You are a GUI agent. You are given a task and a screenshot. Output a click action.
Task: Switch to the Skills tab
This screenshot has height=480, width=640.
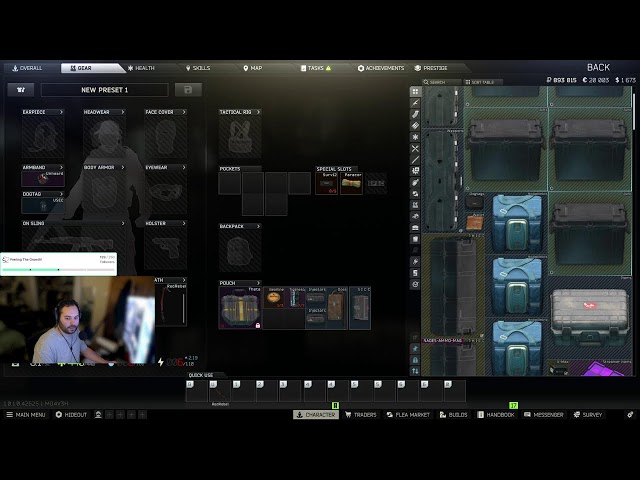pos(198,68)
